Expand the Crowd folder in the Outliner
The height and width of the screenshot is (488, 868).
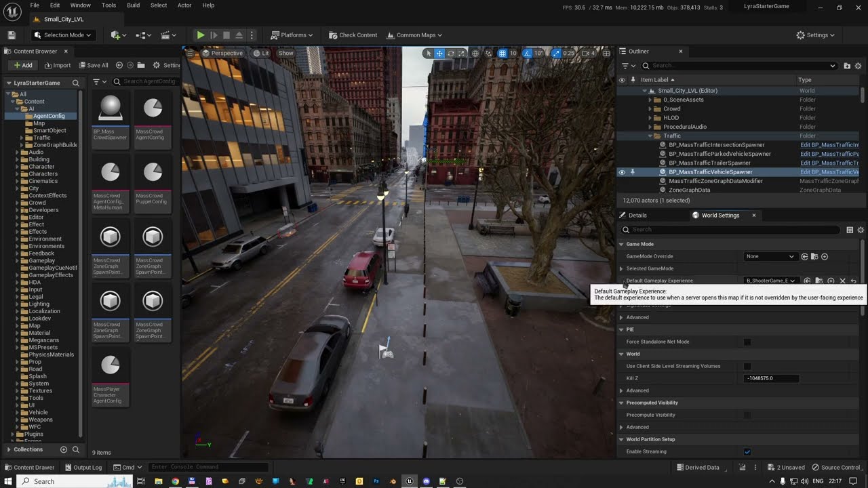pyautogui.click(x=650, y=108)
